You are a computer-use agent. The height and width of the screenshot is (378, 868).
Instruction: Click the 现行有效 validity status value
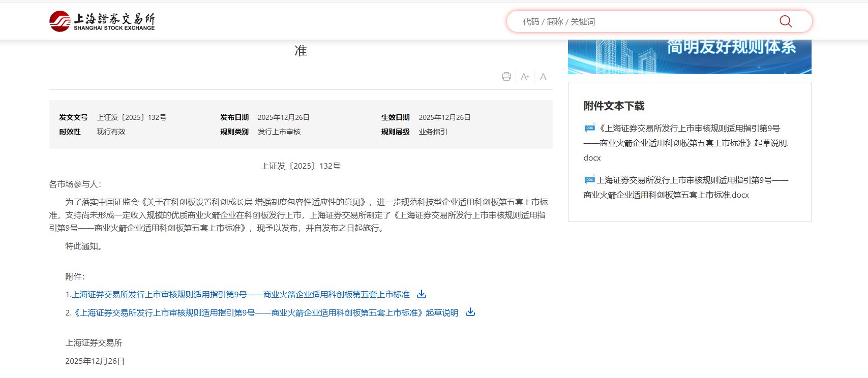[x=111, y=132]
